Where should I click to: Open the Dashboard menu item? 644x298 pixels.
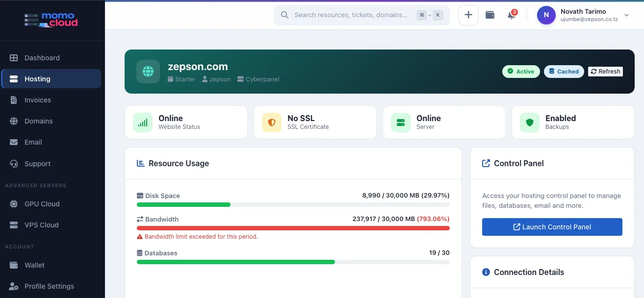[52, 58]
